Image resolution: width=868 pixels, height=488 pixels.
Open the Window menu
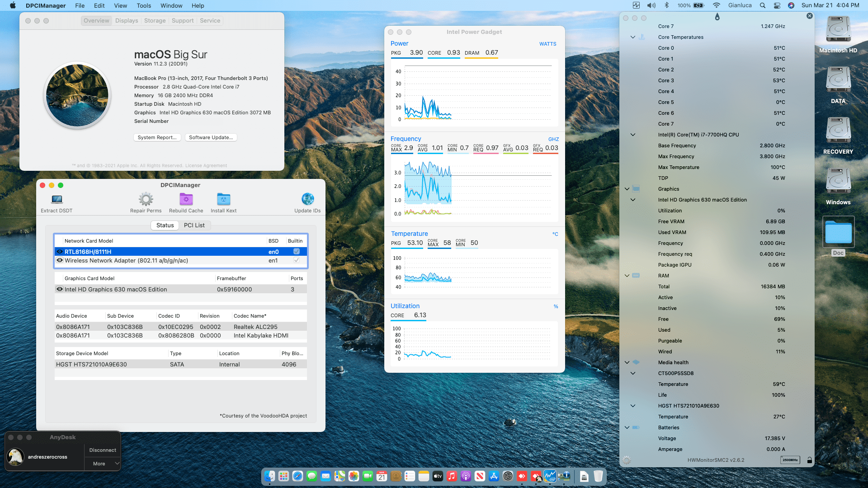click(171, 5)
